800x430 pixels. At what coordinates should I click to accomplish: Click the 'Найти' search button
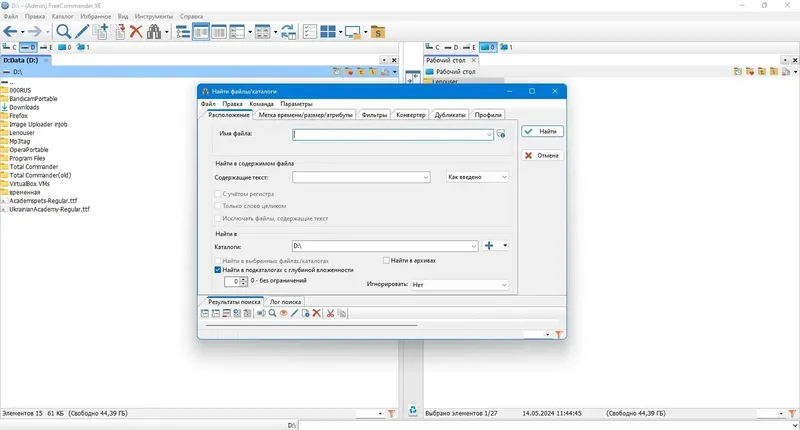point(542,131)
